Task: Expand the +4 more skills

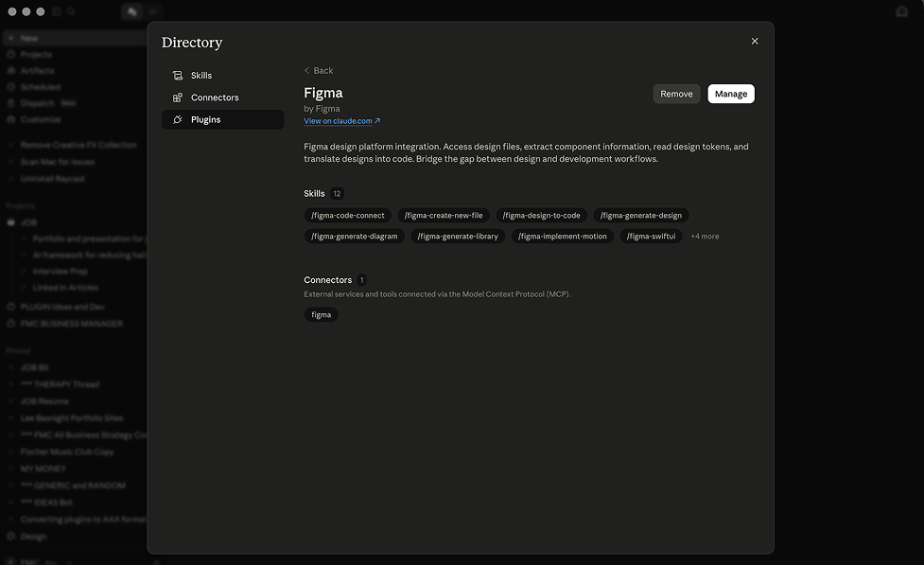Action: [705, 237]
